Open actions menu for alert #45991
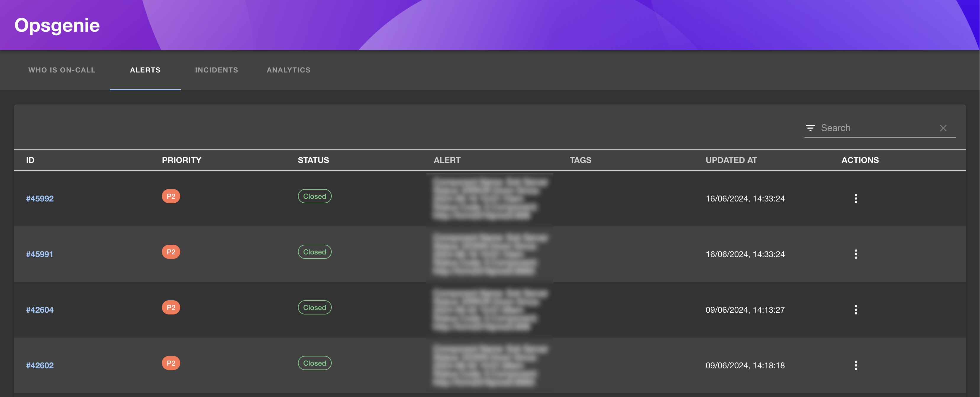The image size is (980, 397). [x=856, y=254]
